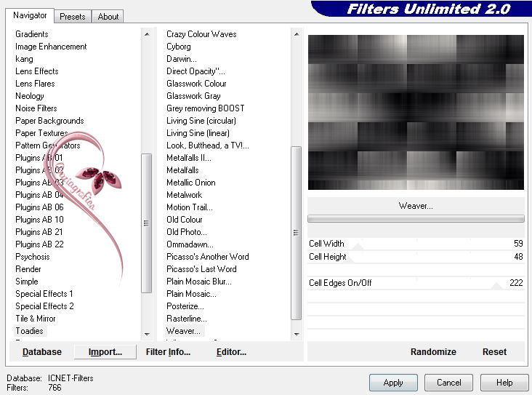Select the Tile & Mirror category
This screenshot has width=532, height=395.
(36, 319)
